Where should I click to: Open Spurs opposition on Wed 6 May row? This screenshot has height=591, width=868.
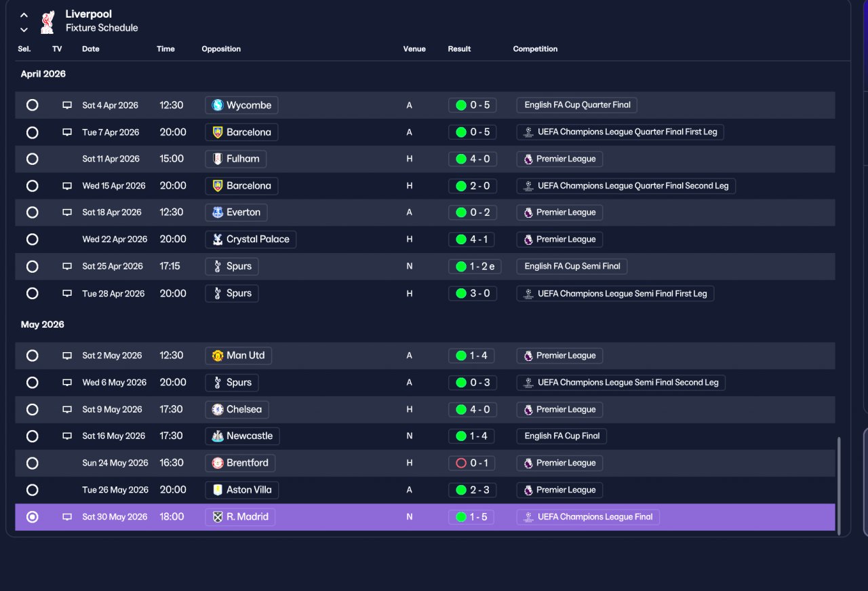(231, 383)
